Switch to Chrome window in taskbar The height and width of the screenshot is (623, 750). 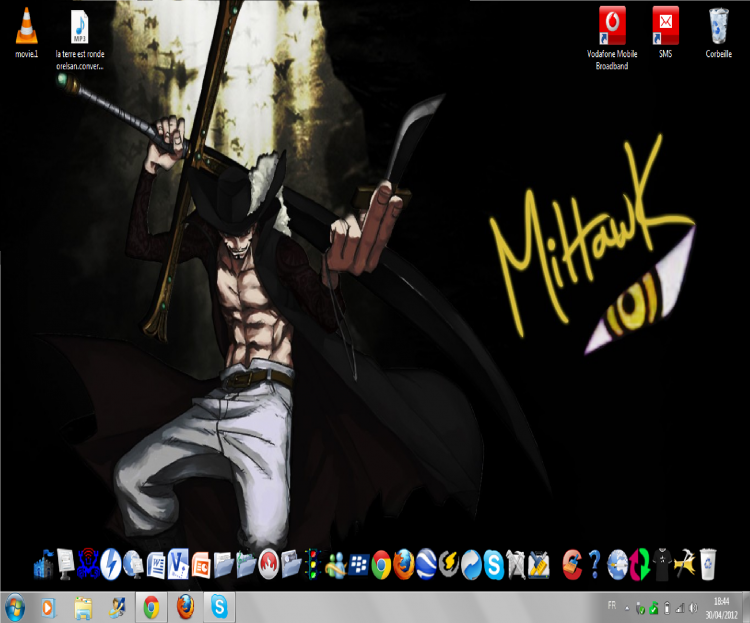151,608
